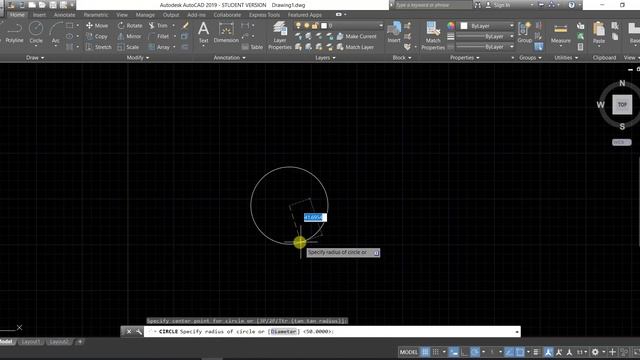640x360 pixels.
Task: Select the Array tool
Action: pyautogui.click(x=159, y=47)
